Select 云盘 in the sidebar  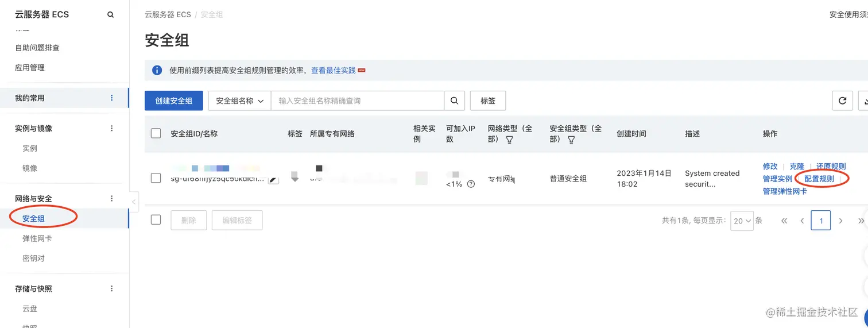click(30, 308)
